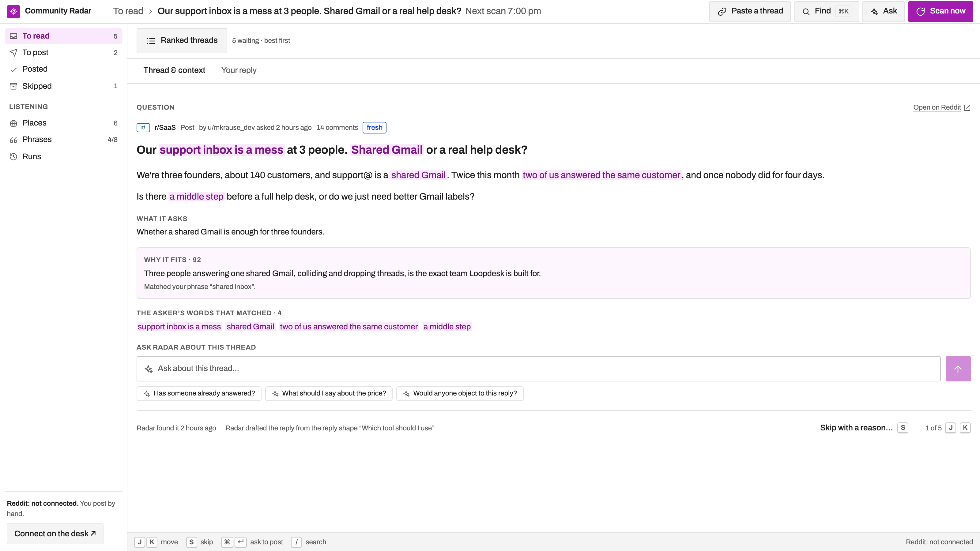This screenshot has height=551, width=980.
Task: Click the footer Reddit: not connected status
Action: point(939,542)
